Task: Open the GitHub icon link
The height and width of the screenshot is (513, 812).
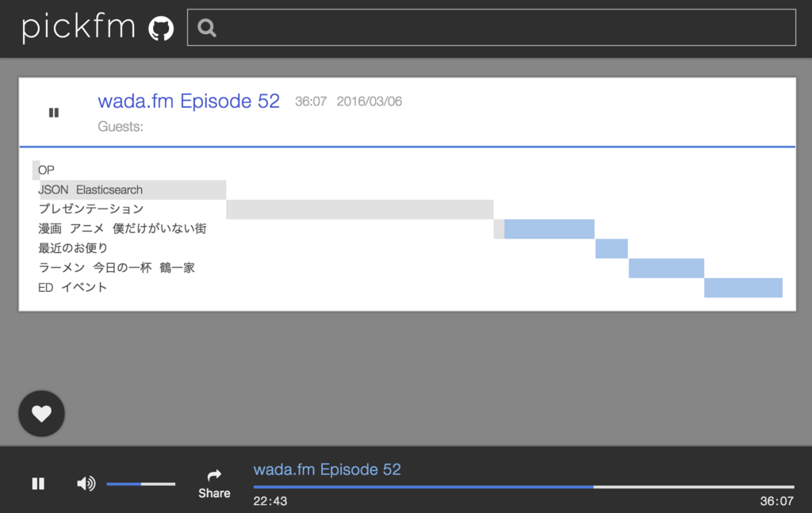Action: (161, 28)
